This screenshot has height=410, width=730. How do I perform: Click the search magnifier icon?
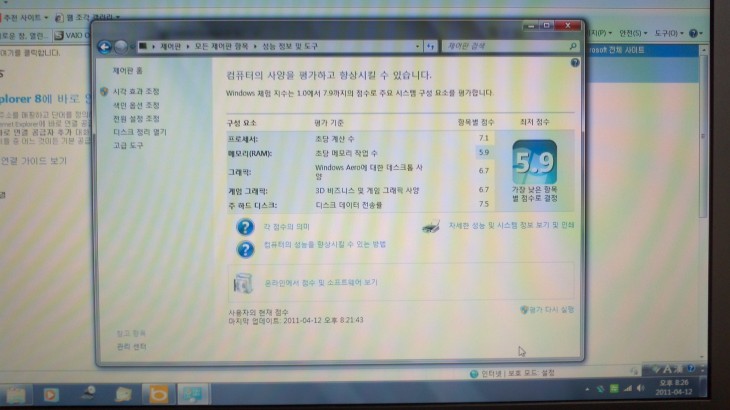click(573, 46)
